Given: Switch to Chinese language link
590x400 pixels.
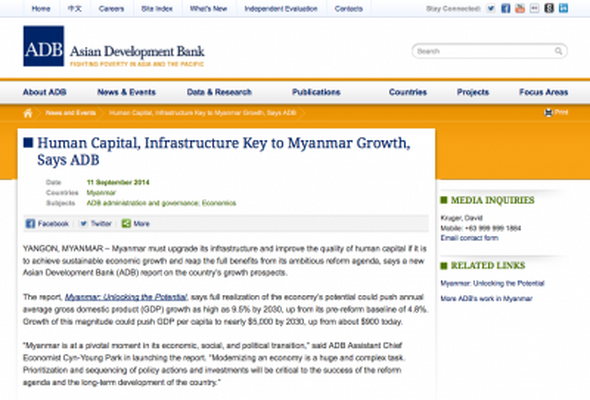Looking at the screenshot, I should [75, 9].
